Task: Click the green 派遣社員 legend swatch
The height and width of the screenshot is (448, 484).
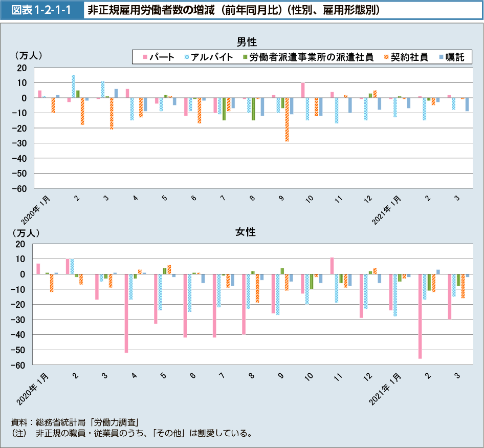Action: pos(245,57)
